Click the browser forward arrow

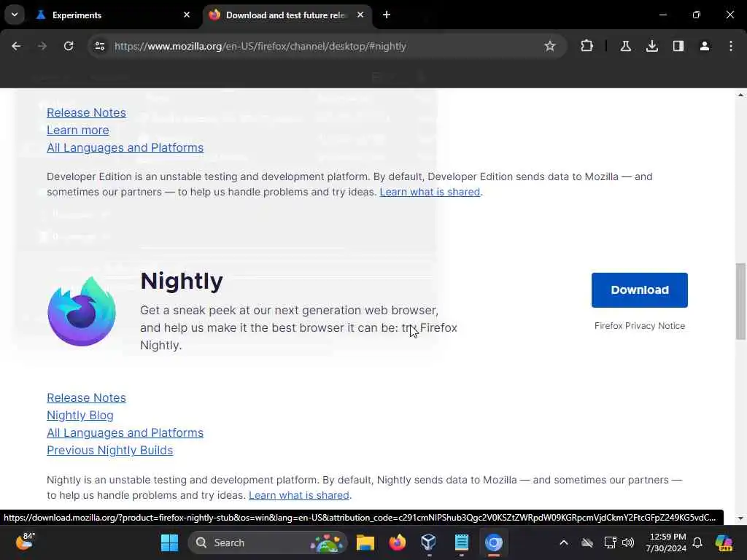pos(42,46)
